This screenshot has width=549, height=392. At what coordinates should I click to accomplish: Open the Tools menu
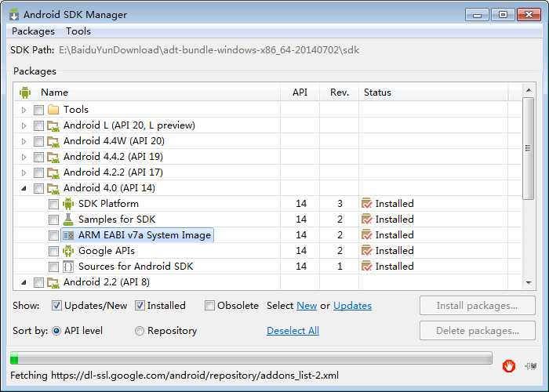(78, 31)
